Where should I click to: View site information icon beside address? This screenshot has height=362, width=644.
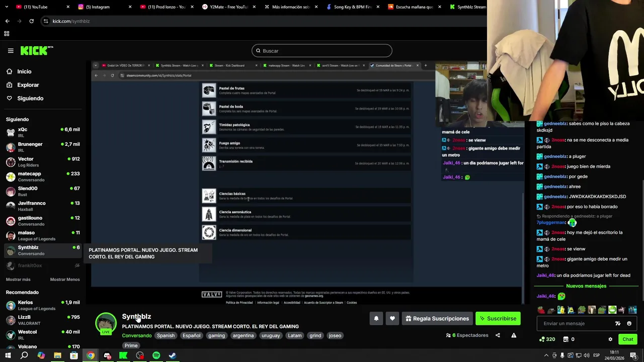pyautogui.click(x=46, y=21)
